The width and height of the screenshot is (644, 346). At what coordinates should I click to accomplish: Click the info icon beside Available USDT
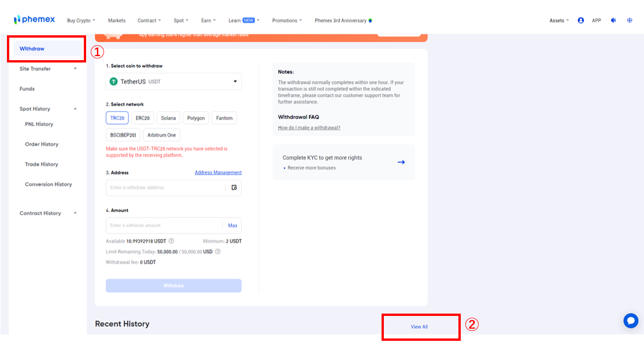171,241
